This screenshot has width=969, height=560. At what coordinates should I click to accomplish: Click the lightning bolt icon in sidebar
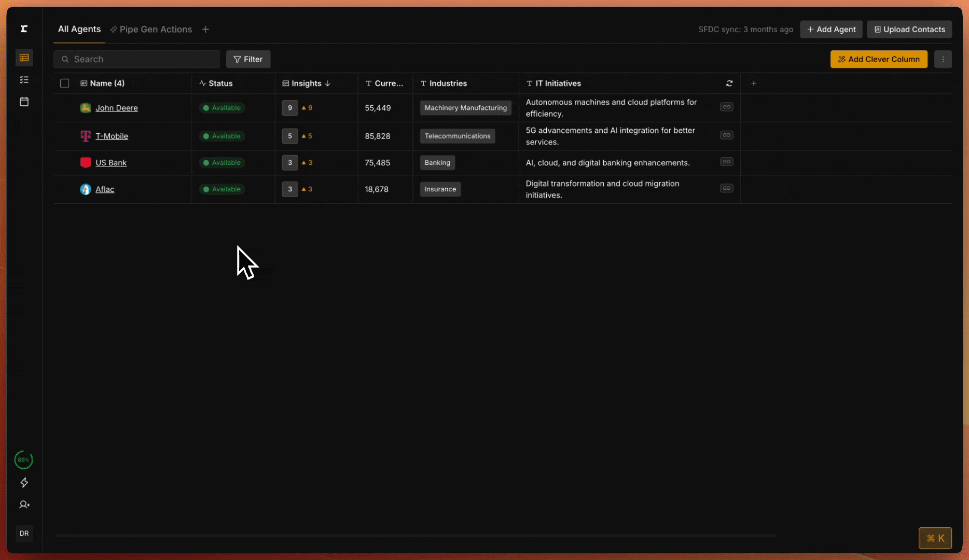[x=24, y=483]
